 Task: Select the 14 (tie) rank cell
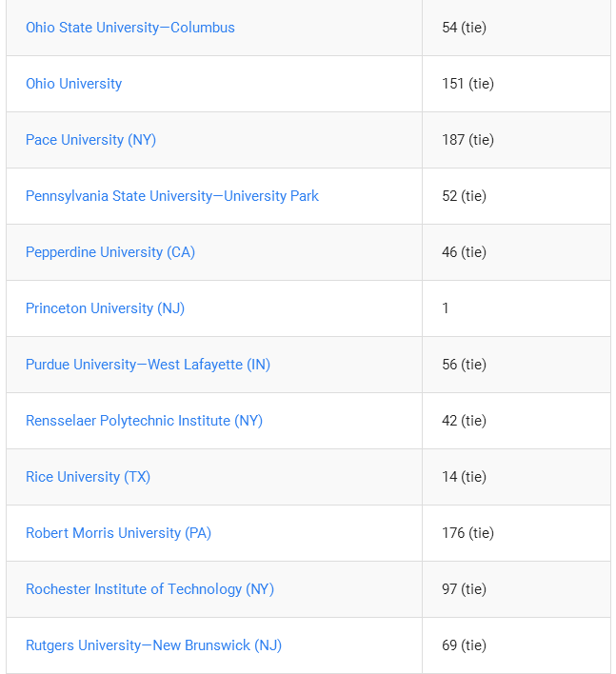[x=516, y=477]
